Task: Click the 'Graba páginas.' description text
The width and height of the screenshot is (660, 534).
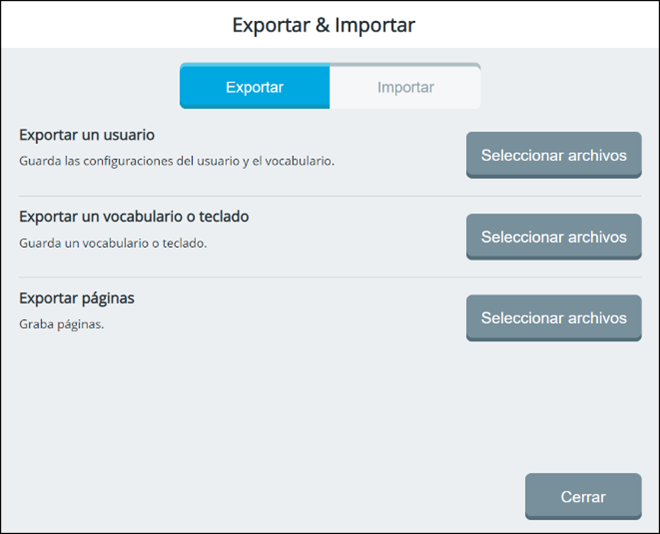Action: point(62,324)
